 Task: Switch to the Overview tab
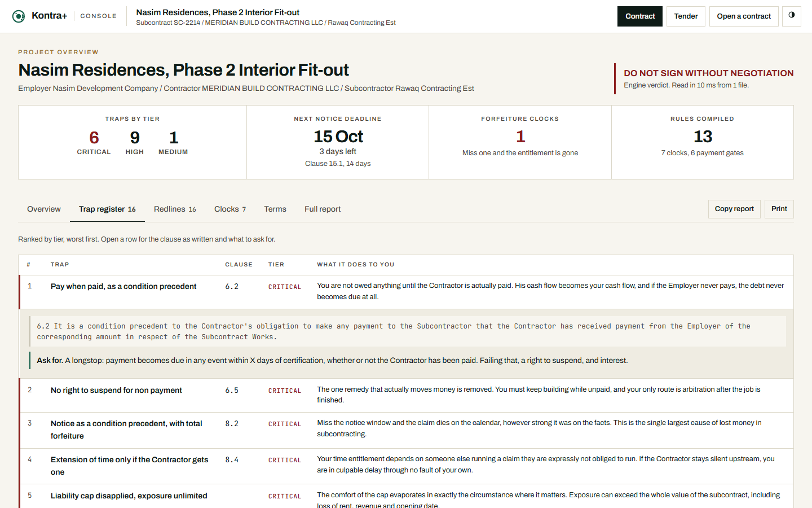[x=44, y=209]
